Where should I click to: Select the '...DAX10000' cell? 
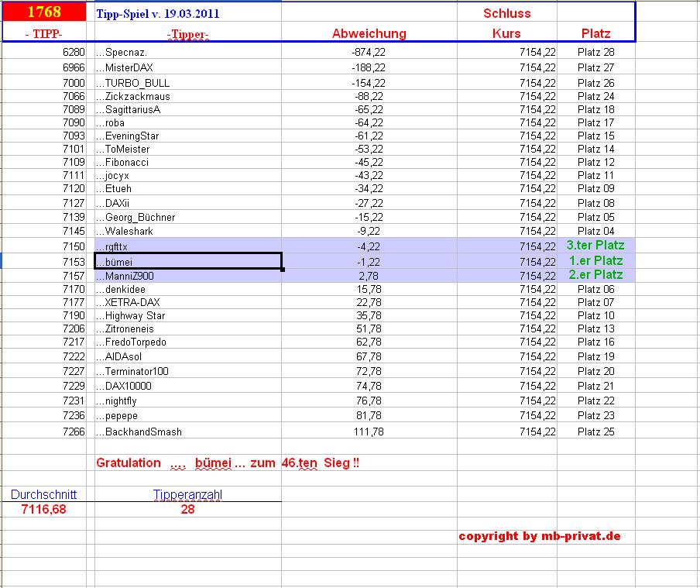pyautogui.click(x=188, y=386)
